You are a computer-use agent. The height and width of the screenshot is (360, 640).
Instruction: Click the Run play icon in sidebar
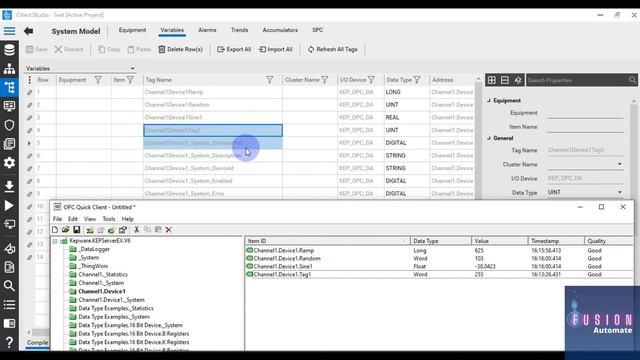9,205
